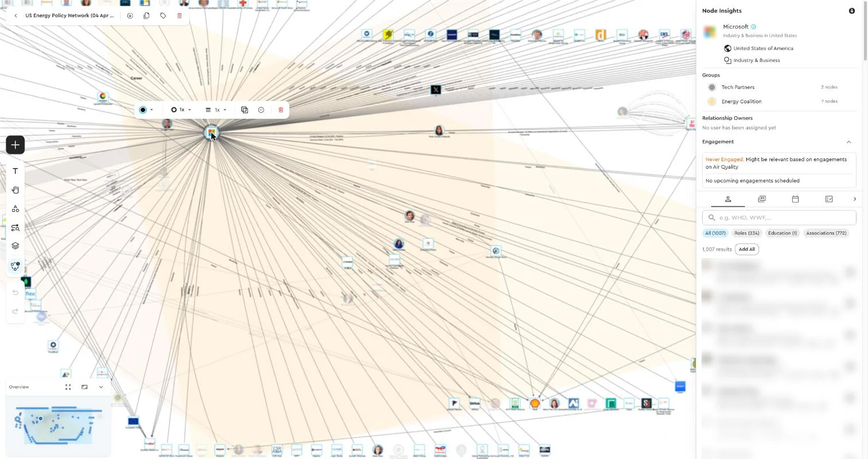Open the node border size 1x dropdown
The image size is (868, 459).
[181, 110]
